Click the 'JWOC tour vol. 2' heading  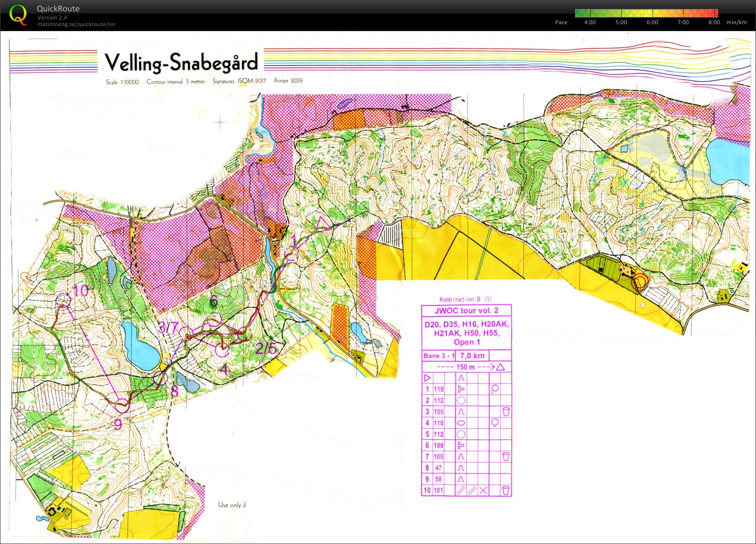[x=466, y=311]
